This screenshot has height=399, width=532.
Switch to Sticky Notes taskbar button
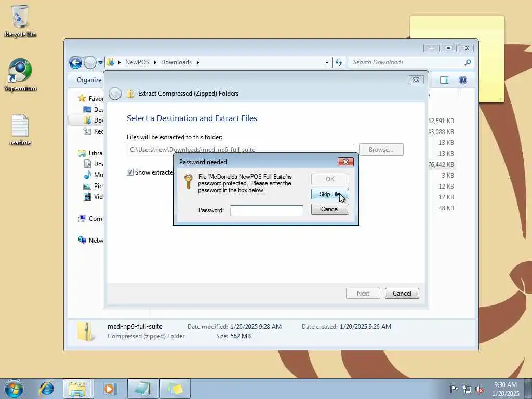tap(175, 389)
